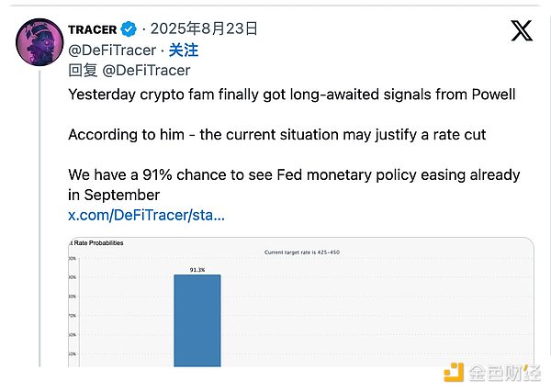Click the @DeFiTracer handle below the name

click(112, 50)
